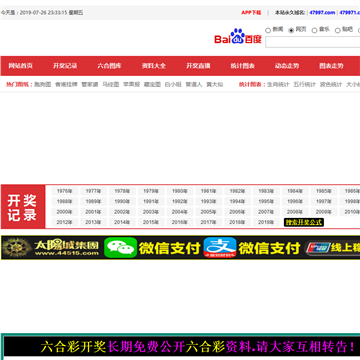Open the 2012年 draw records
This screenshot has height=360, width=360.
point(65,222)
